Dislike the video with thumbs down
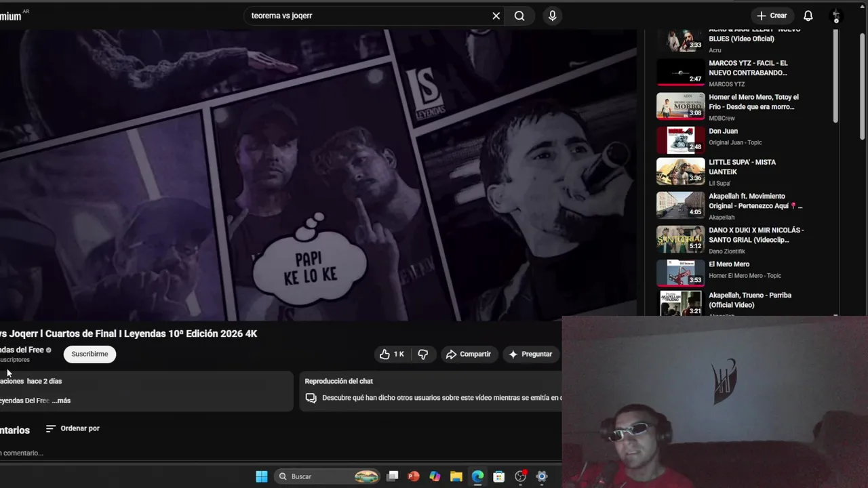Screen dimensions: 868x488 (423, 354)
